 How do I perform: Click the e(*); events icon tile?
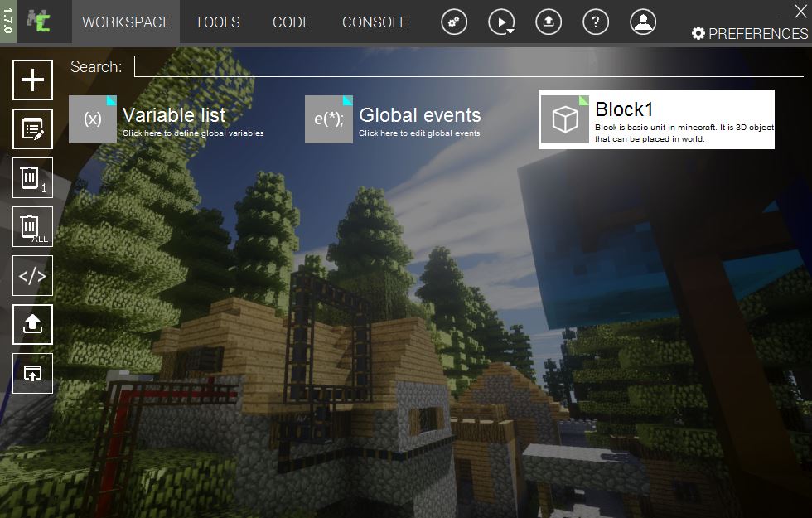pyautogui.click(x=329, y=119)
